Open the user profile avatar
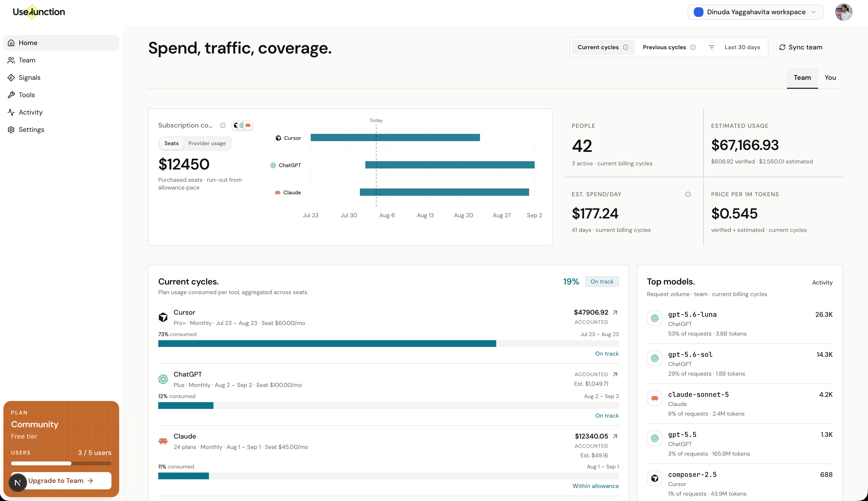 tap(844, 12)
